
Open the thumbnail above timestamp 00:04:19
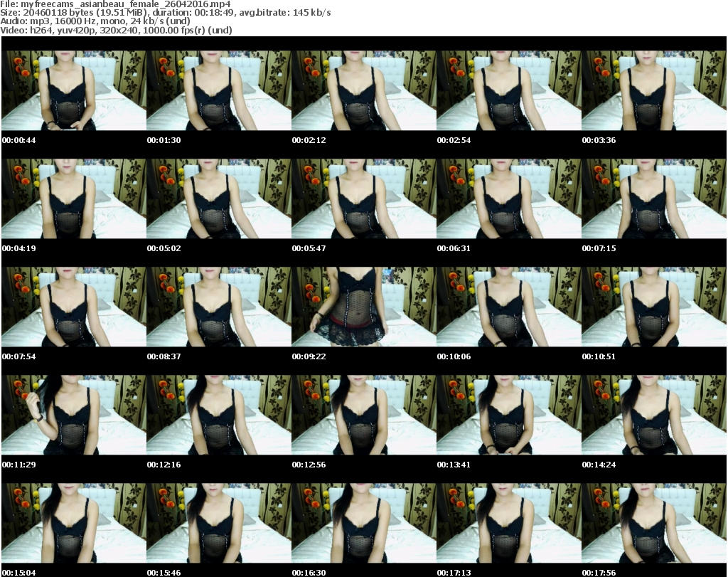[x=74, y=198]
